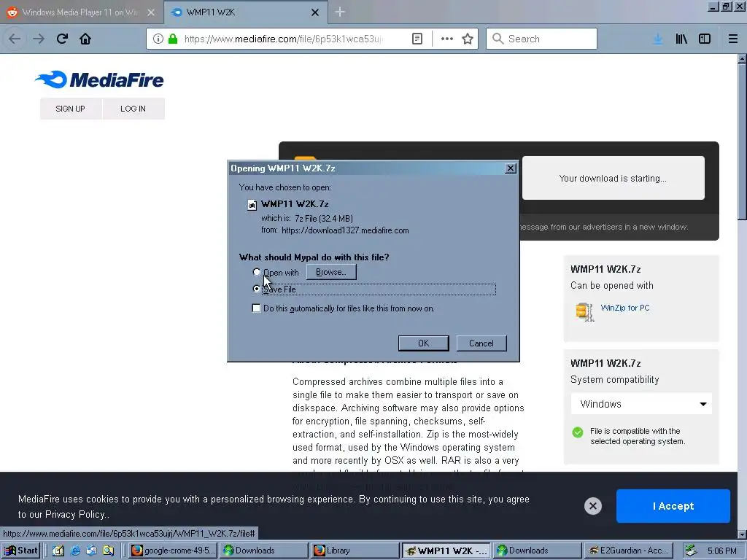
Task: Reload the current page
Action: 63,39
